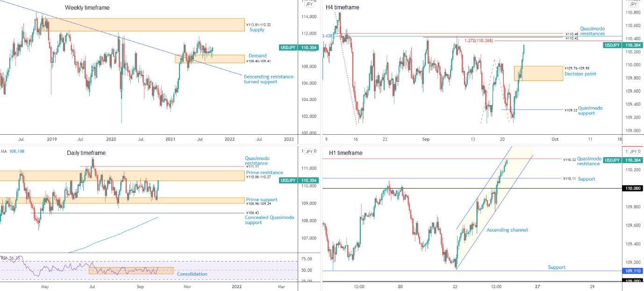The width and height of the screenshot is (644, 291).
Task: Open the JPY currency selector on H4 chart
Action: pyautogui.click(x=633, y=4)
